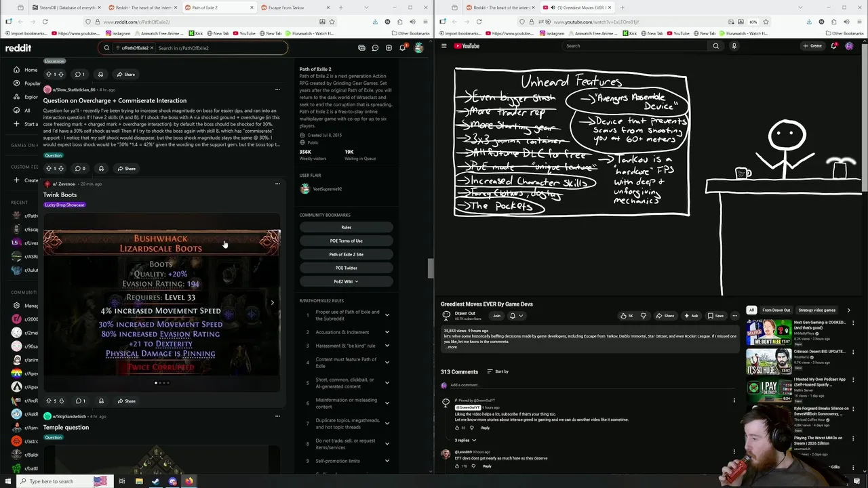Dislike the Greediest Moves video
This screenshot has width=868, height=488.
644,316
